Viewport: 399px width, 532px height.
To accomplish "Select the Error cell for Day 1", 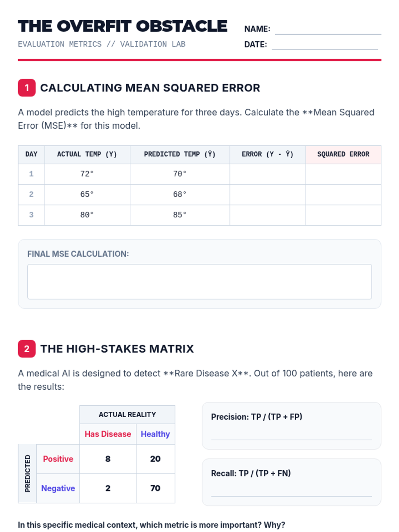I will coord(268,174).
